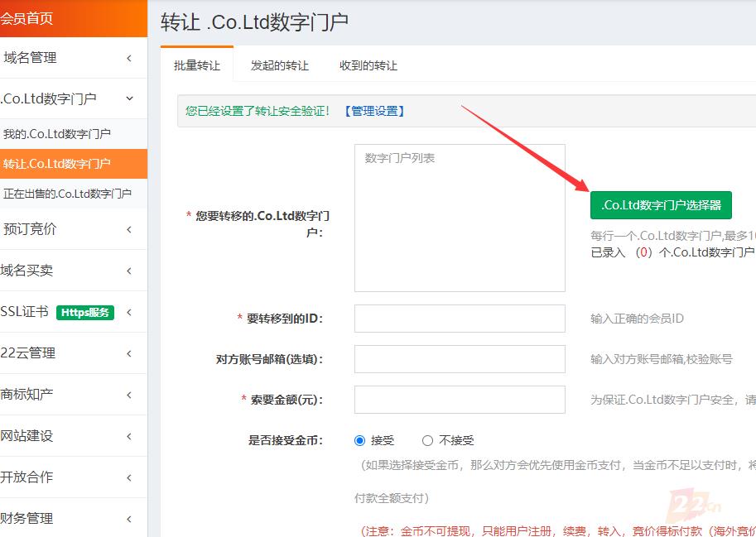Click the .Co.Ltd数字门户选择器 green button
This screenshot has height=537, width=756.
[661, 205]
